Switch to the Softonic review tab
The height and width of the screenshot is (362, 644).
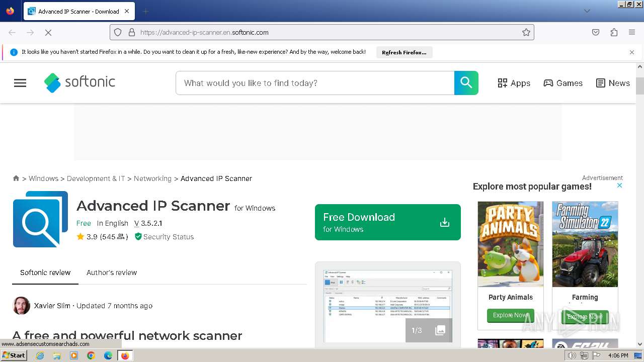(x=45, y=273)
